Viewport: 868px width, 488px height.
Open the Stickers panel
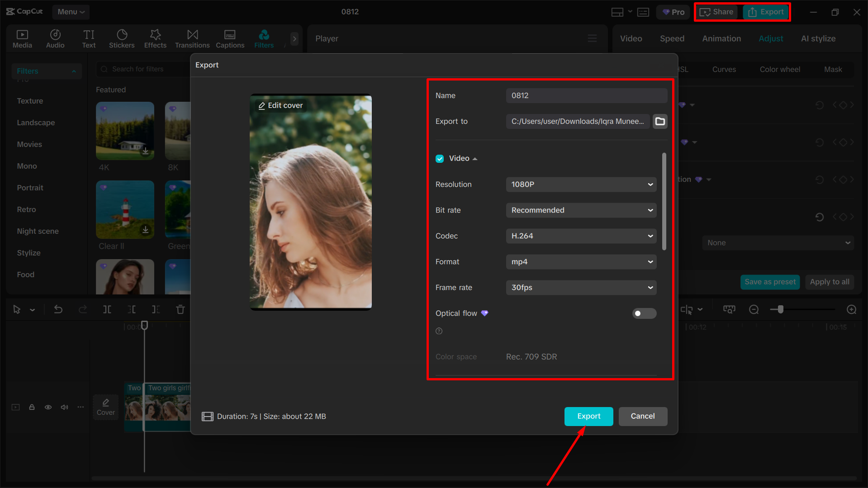pyautogui.click(x=121, y=38)
